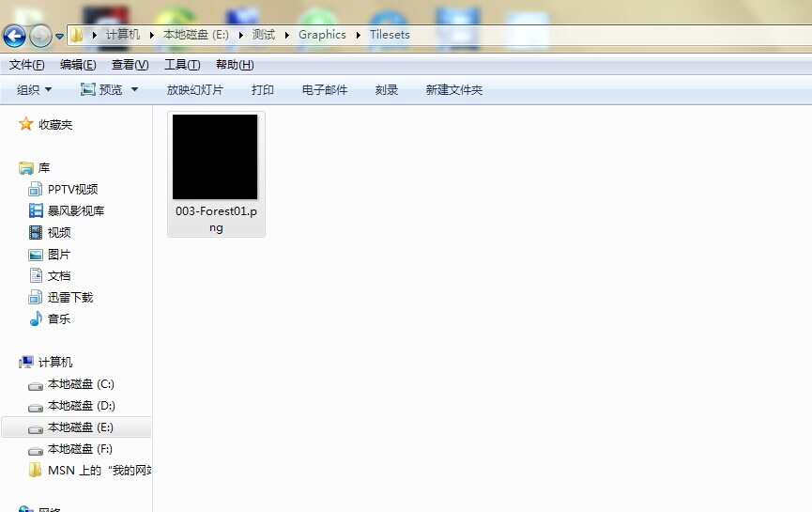Click the PPTV视频 library icon
The height and width of the screenshot is (512, 812).
(x=36, y=189)
